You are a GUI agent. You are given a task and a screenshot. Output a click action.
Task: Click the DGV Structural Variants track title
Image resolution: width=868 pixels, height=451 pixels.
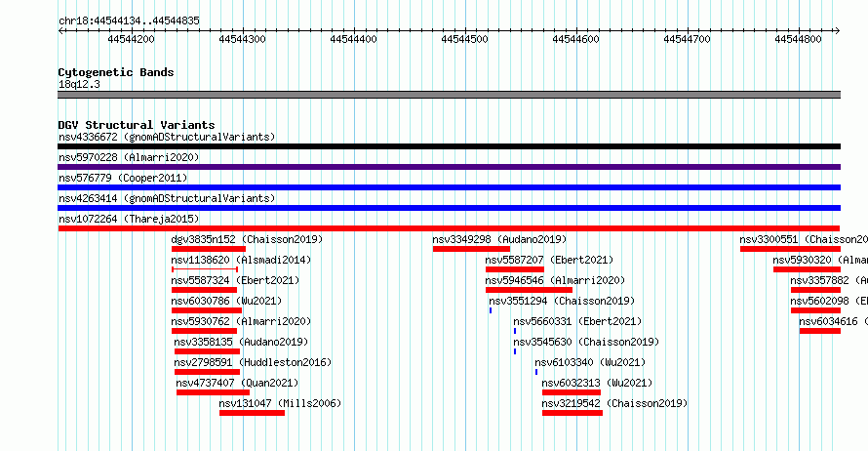point(137,125)
